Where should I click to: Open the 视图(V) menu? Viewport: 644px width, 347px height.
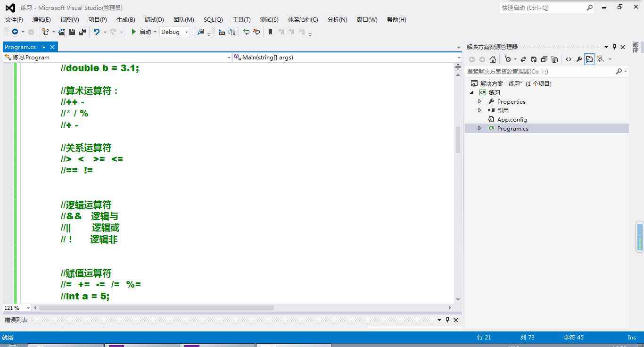coord(70,19)
